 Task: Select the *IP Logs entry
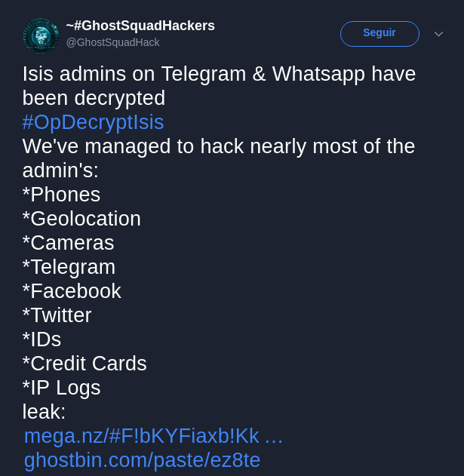pos(62,388)
